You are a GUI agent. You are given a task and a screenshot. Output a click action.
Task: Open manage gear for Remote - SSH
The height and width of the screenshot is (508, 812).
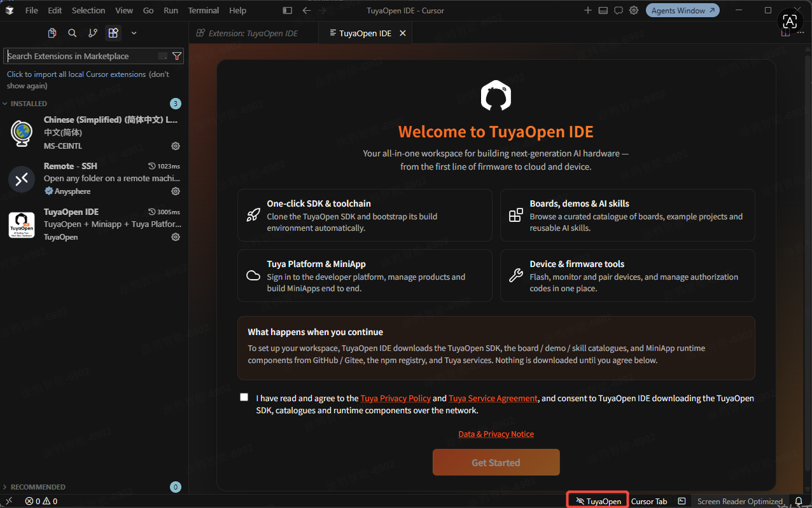coord(176,191)
